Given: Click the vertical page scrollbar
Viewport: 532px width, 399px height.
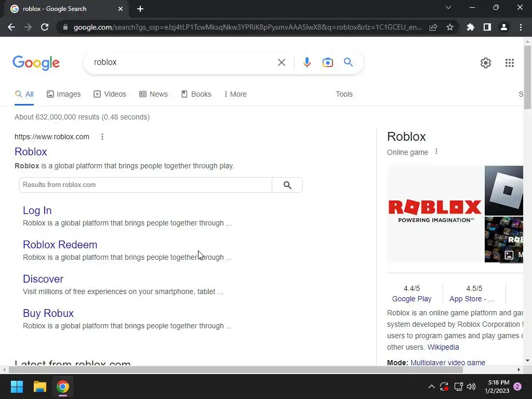Looking at the screenshot, I should click(x=527, y=78).
